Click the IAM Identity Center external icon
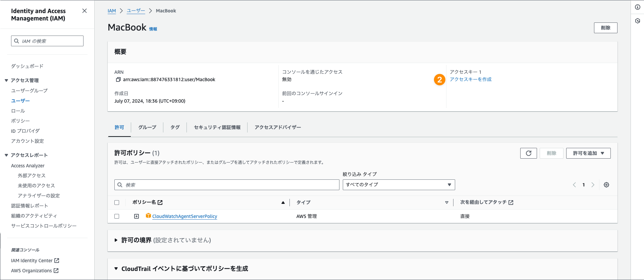Viewport: 644px width, 280px height. tap(57, 261)
